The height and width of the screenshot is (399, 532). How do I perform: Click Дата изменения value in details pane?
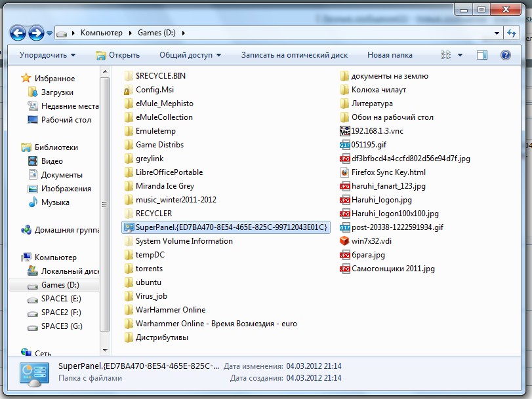click(x=314, y=366)
